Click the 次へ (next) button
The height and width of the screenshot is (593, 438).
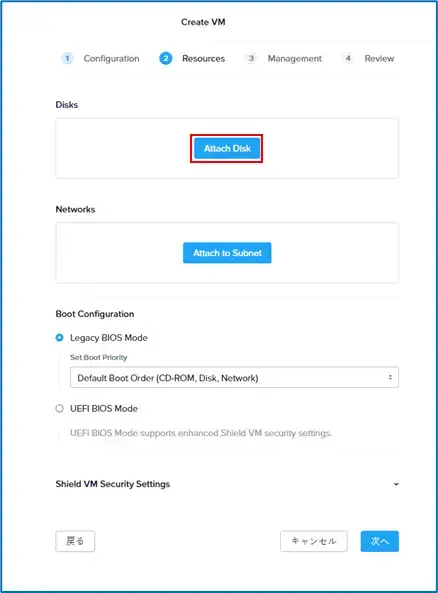[379, 541]
